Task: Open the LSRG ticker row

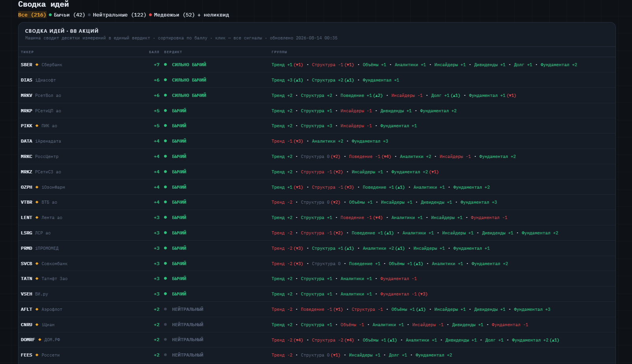Action: point(317,233)
